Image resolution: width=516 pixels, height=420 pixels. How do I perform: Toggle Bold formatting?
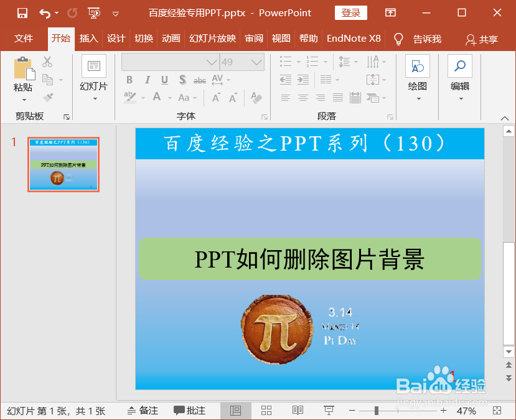(129, 80)
